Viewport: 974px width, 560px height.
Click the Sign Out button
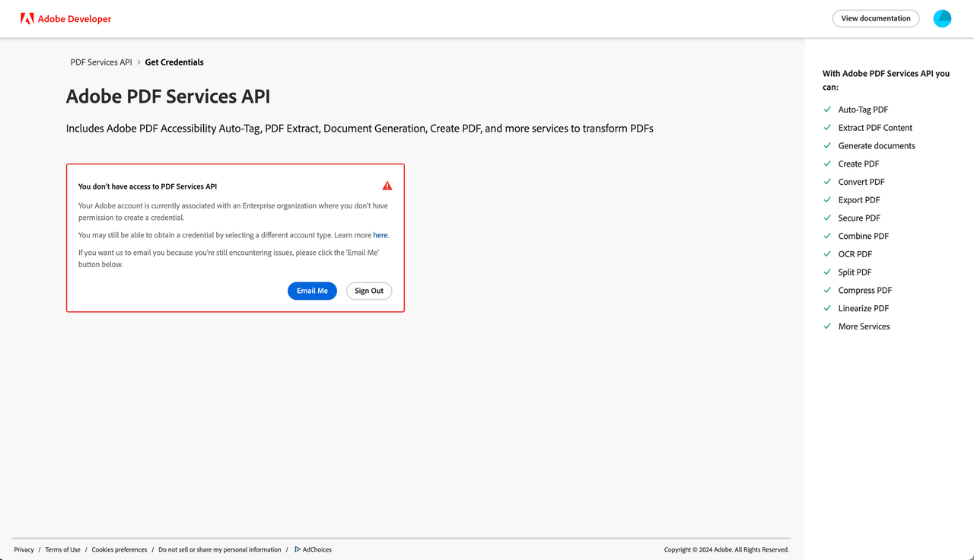click(368, 291)
